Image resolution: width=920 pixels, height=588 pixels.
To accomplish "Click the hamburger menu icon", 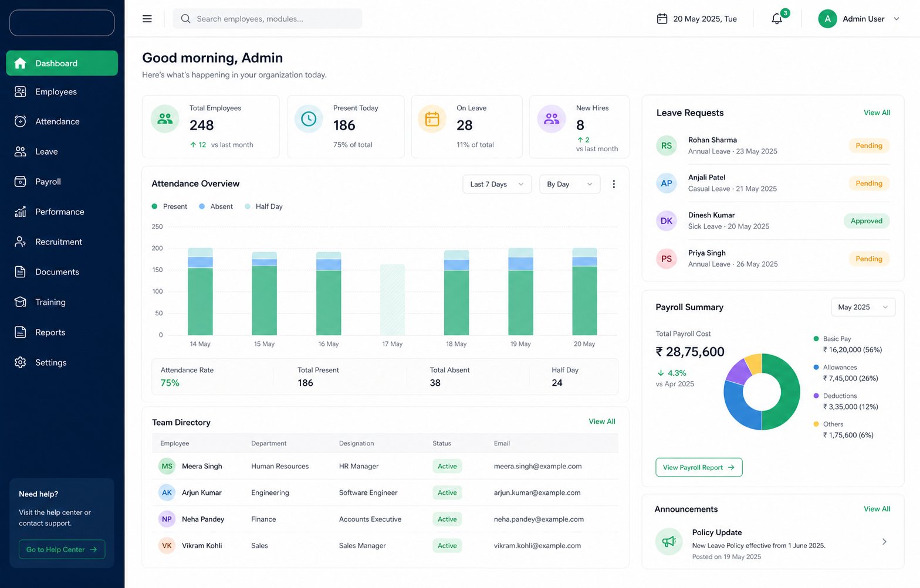I will (x=147, y=19).
